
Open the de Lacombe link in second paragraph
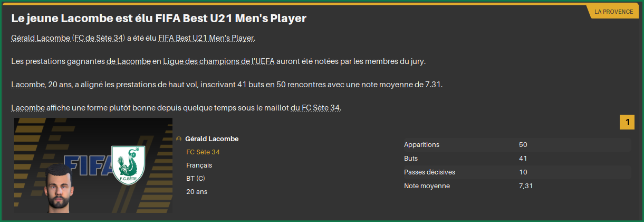pos(129,61)
